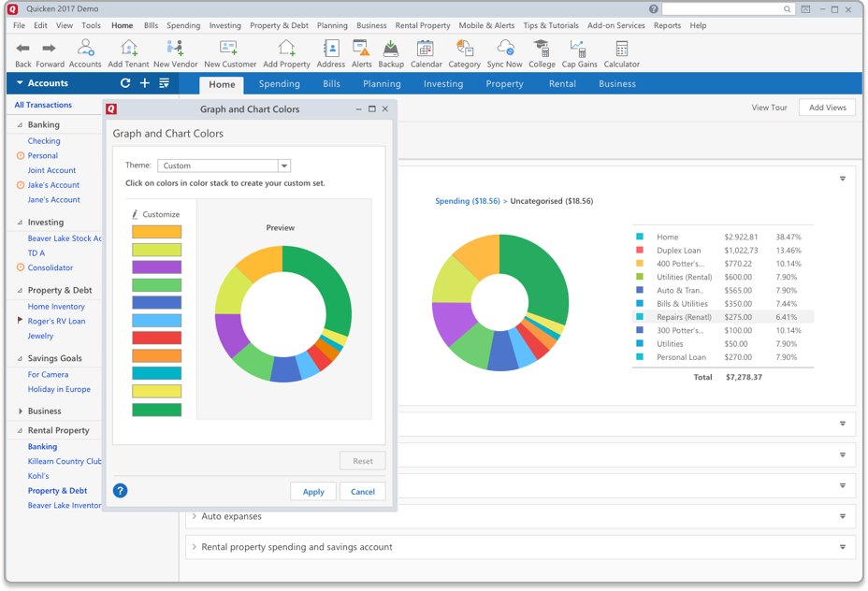Refresh accounts in Accounts bar

pos(125,83)
